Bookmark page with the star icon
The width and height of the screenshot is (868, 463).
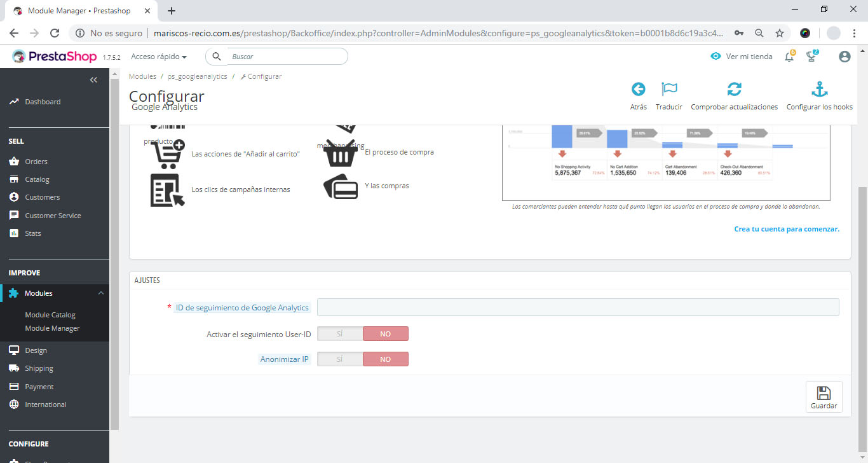[780, 33]
